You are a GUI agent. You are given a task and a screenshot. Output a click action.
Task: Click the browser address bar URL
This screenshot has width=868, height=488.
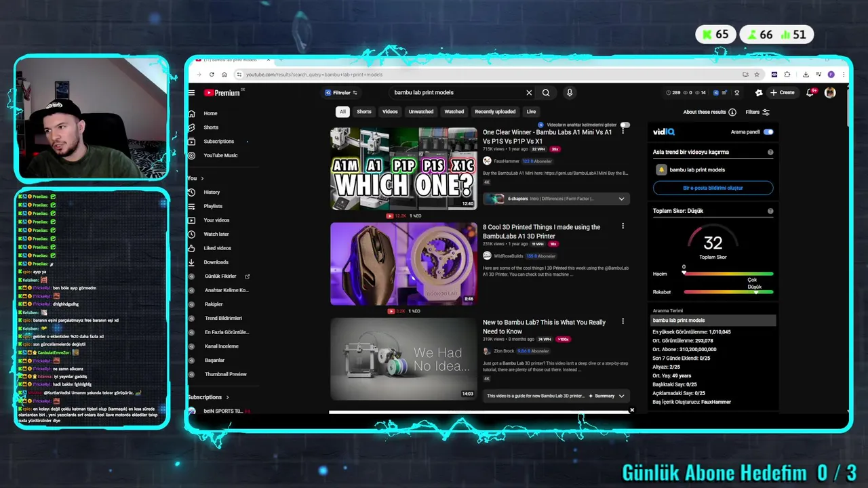(x=314, y=75)
